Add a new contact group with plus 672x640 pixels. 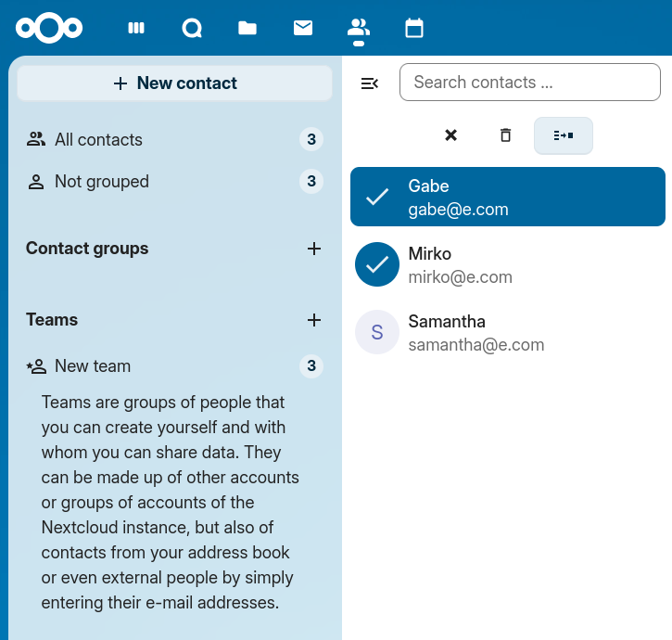[x=314, y=249]
